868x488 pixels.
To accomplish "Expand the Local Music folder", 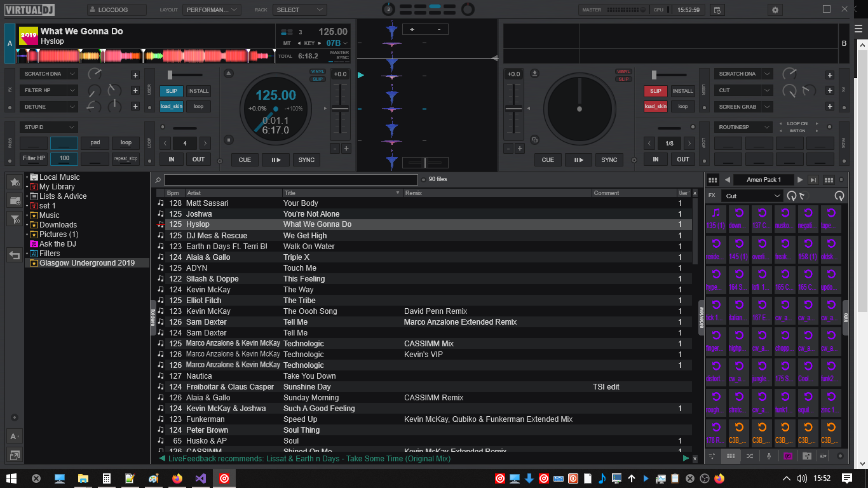I will 27,177.
